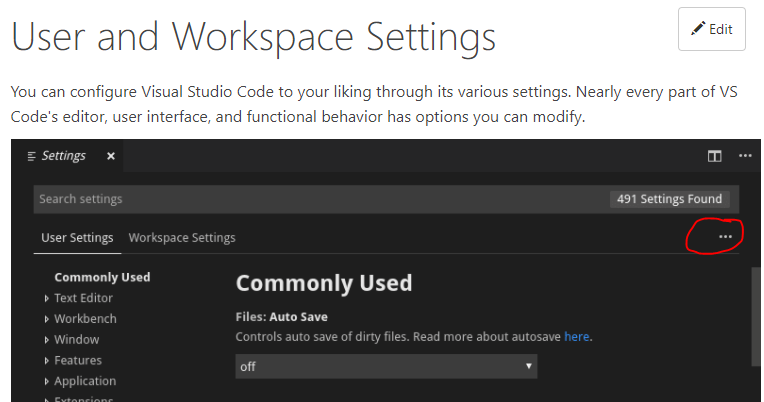The height and width of the screenshot is (402, 764).
Task: Click the Commonly Used section heading
Action: tap(324, 283)
